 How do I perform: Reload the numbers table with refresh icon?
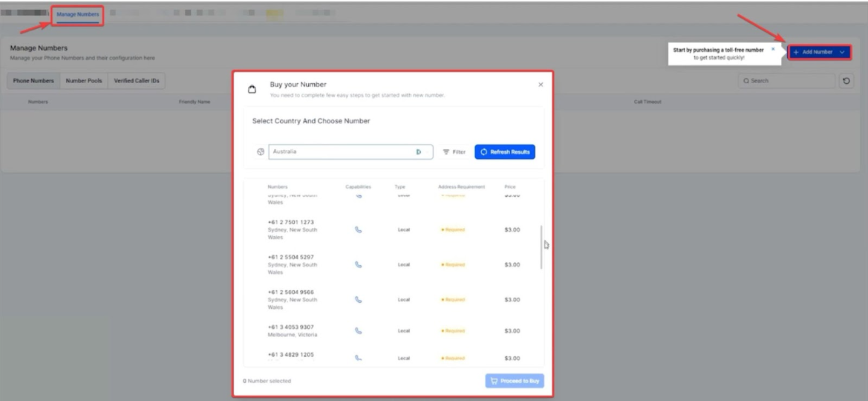(845, 80)
